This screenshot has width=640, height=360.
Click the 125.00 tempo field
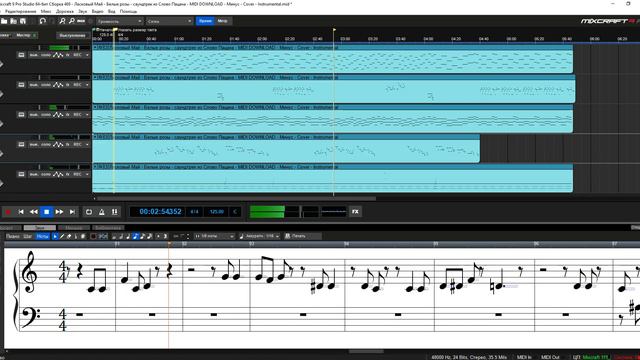217,211
